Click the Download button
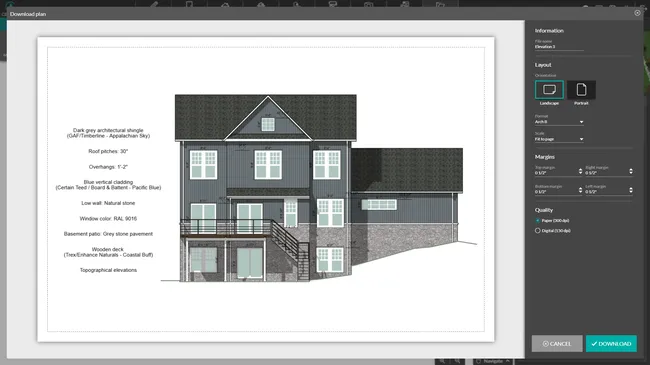This screenshot has width=650, height=365. tap(611, 343)
